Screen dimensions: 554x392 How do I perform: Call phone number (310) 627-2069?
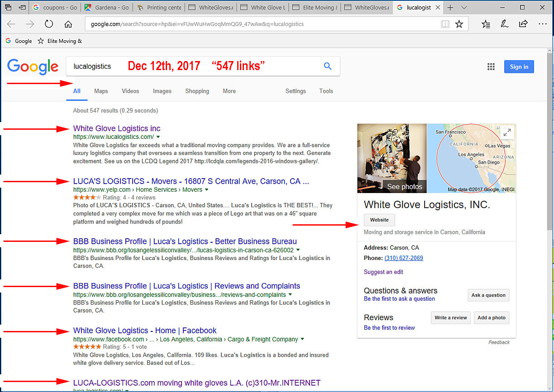point(404,258)
